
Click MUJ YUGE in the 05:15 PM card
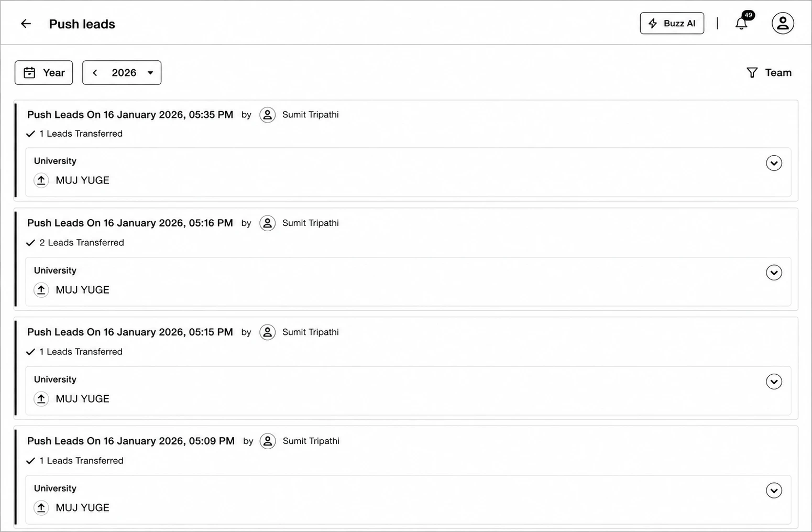82,399
